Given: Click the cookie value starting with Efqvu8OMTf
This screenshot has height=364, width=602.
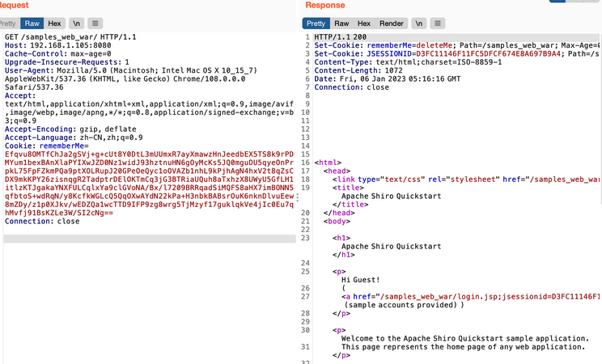Looking at the screenshot, I should point(149,184).
